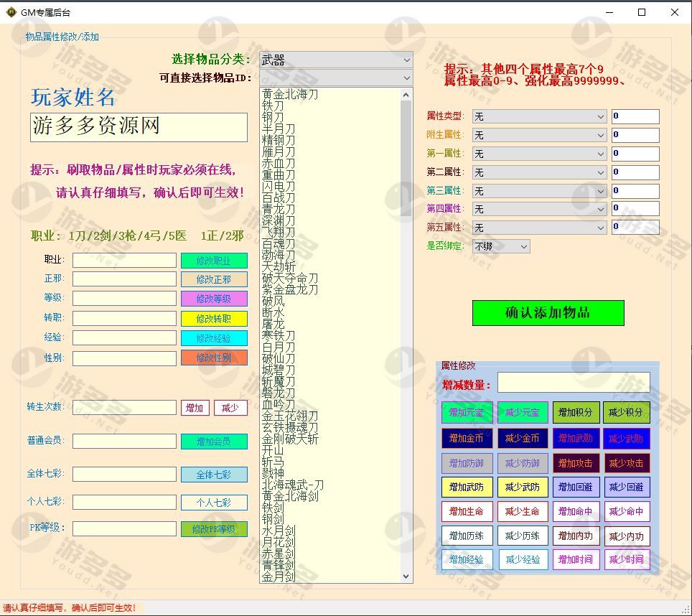
Task: Click the item list scrollbar thumb
Action: [x=406, y=159]
